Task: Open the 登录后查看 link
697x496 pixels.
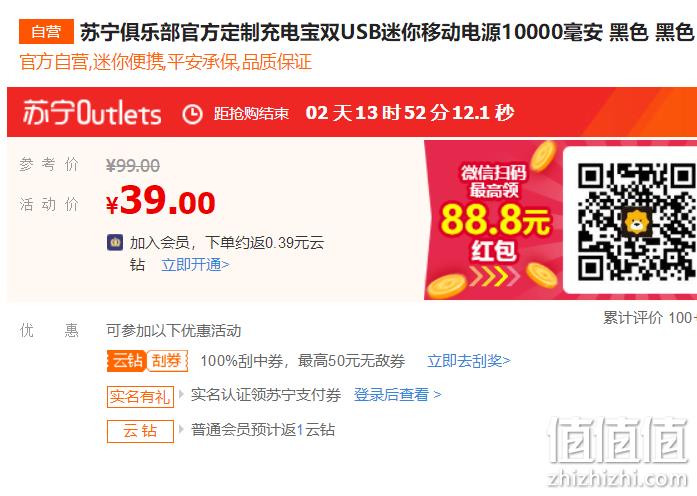Action: click(397, 395)
